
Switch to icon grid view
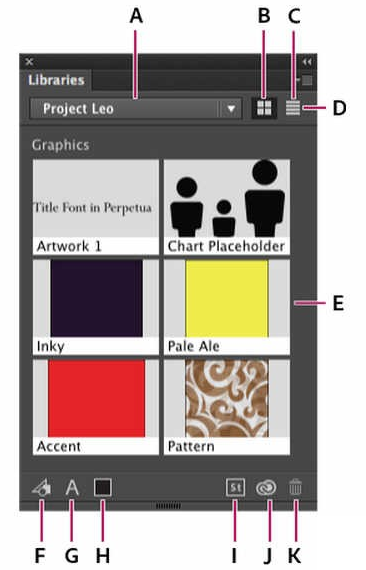264,108
